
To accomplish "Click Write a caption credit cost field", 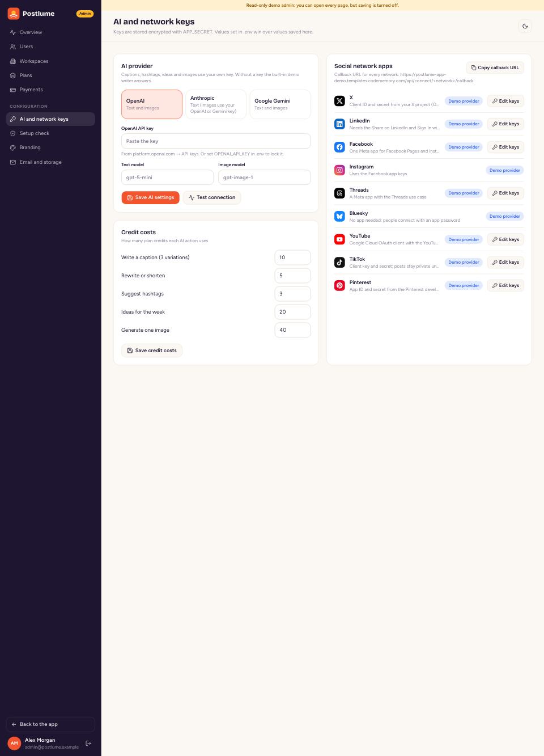I will [292, 257].
